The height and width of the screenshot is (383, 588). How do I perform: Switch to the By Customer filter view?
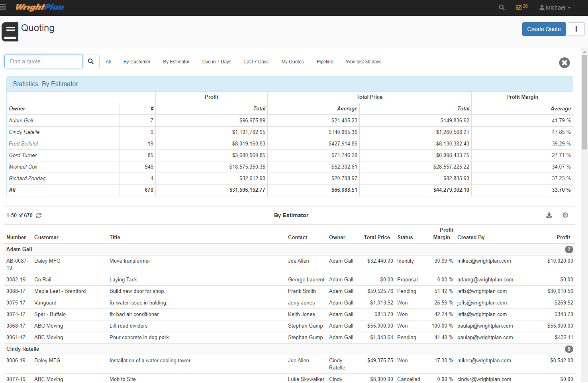[x=137, y=62]
